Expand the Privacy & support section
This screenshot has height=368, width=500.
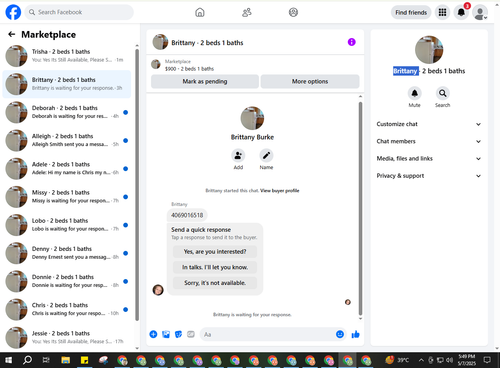coord(429,176)
